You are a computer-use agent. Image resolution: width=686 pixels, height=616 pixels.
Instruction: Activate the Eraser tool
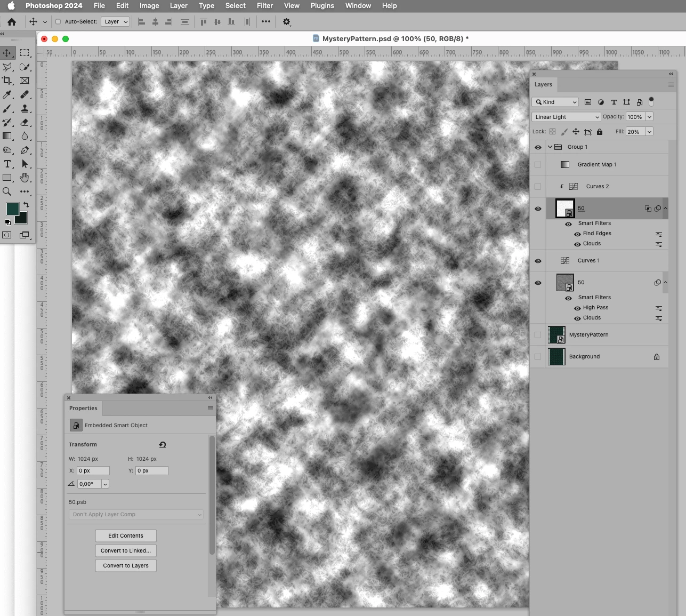(25, 122)
